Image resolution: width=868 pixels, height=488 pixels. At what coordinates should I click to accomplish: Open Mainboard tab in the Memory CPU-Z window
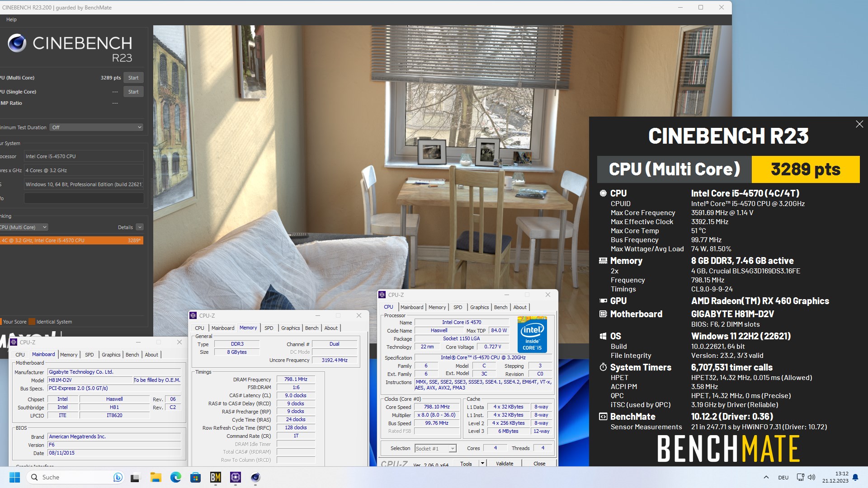click(223, 328)
